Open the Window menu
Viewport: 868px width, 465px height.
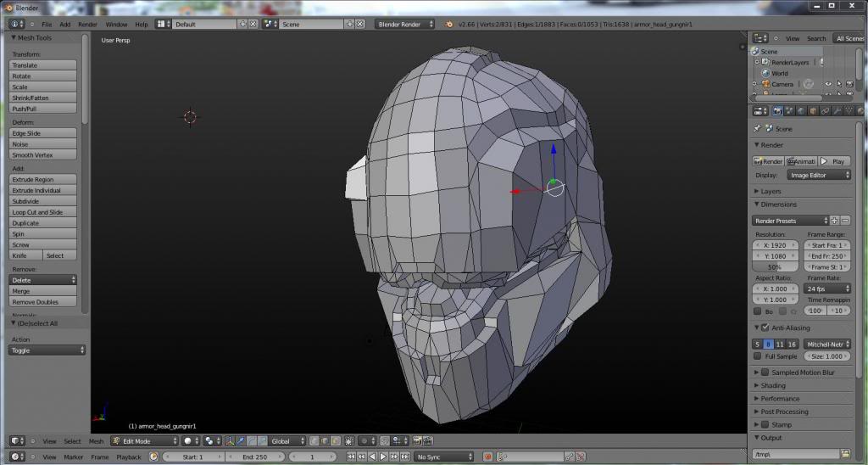tap(116, 25)
